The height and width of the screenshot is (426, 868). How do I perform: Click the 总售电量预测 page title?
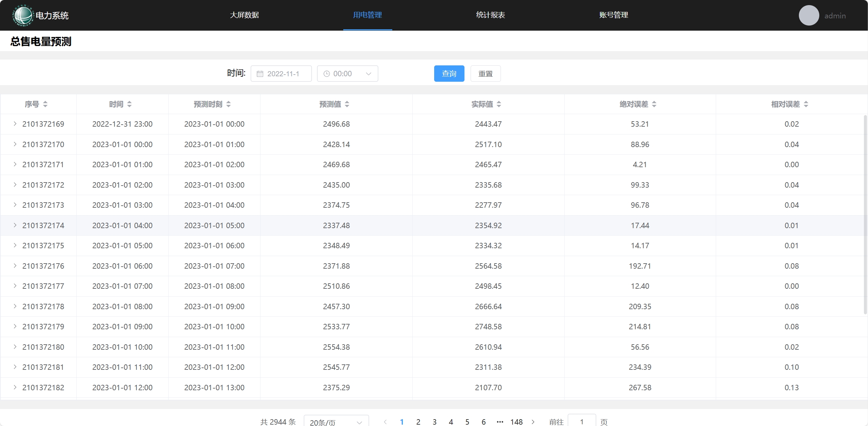click(41, 41)
